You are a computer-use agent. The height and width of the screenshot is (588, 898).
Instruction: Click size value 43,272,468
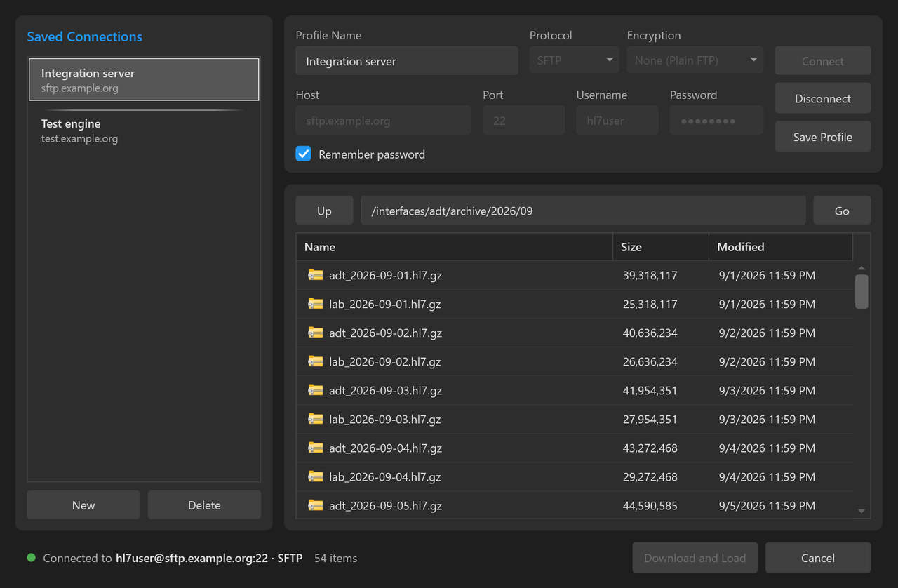pyautogui.click(x=650, y=448)
